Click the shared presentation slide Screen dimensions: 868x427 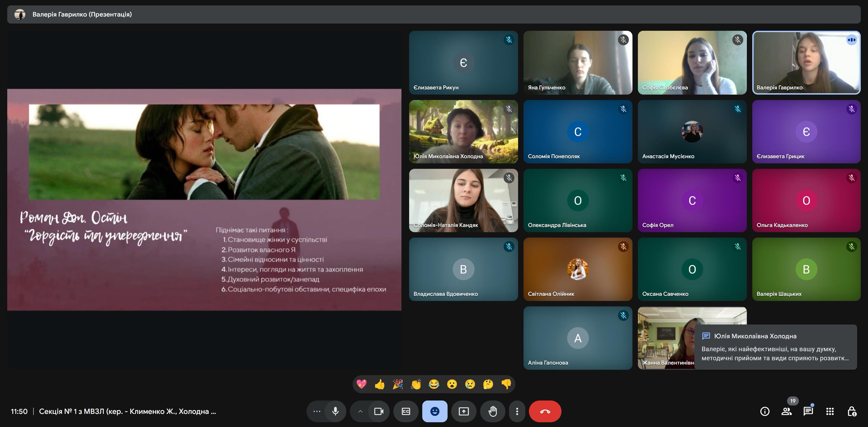click(x=204, y=200)
